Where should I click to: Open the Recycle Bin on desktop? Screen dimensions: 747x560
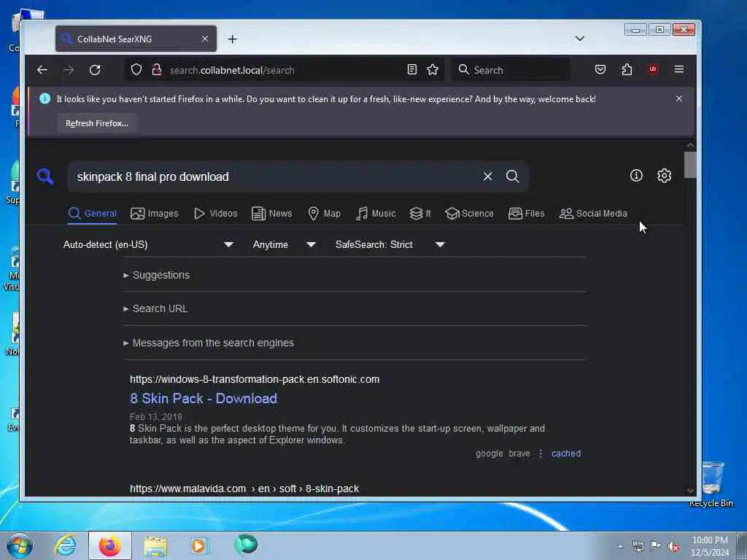pyautogui.click(x=711, y=483)
